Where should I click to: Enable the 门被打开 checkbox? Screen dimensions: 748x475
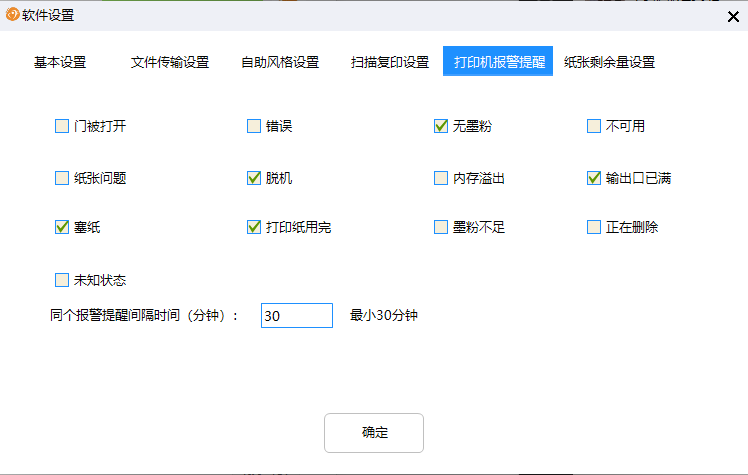62,126
